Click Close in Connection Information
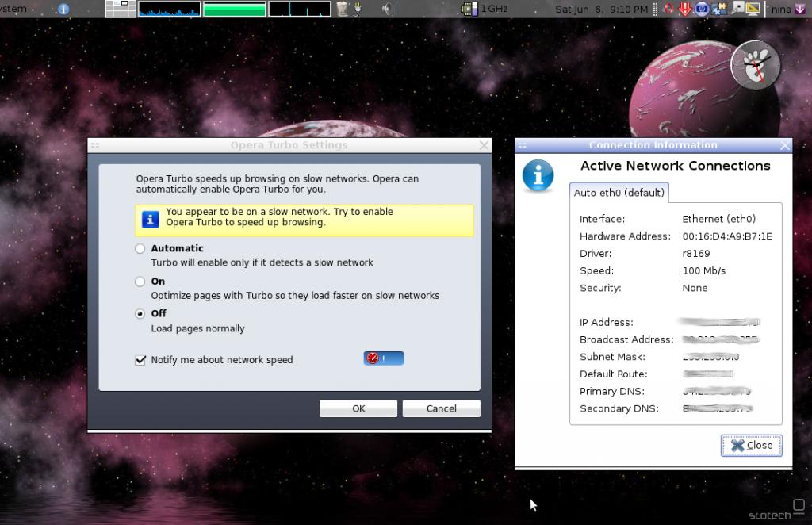The height and width of the screenshot is (525, 812). pos(752,445)
